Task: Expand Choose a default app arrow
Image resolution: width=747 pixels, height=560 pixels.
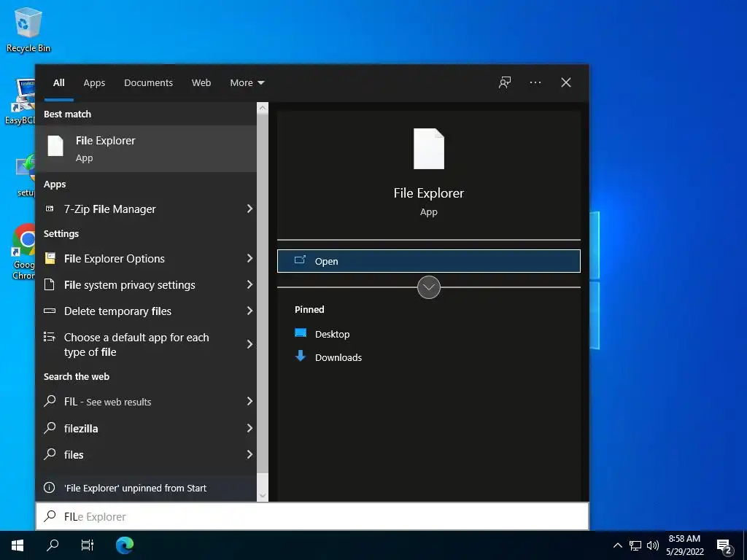Action: [249, 344]
